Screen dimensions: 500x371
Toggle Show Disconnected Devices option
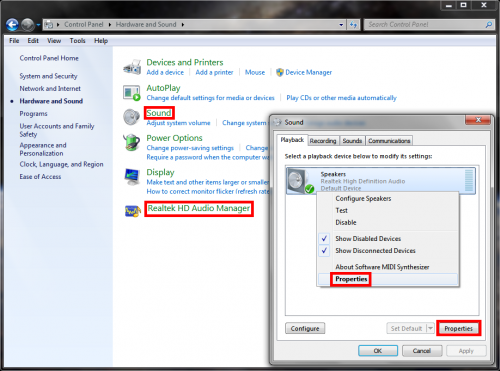(375, 251)
